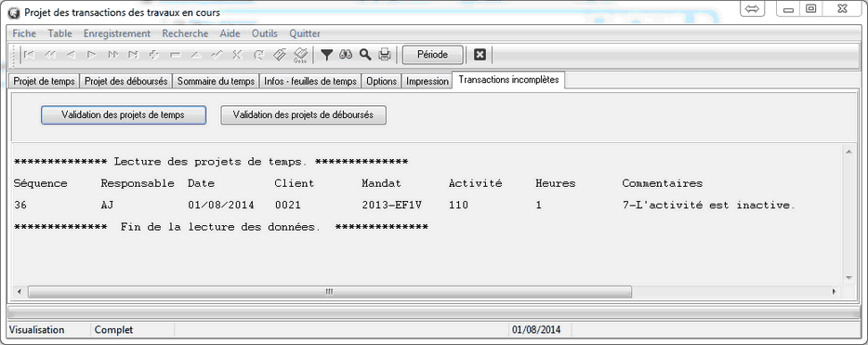Select the Options tab
This screenshot has height=345, width=868.
click(381, 82)
